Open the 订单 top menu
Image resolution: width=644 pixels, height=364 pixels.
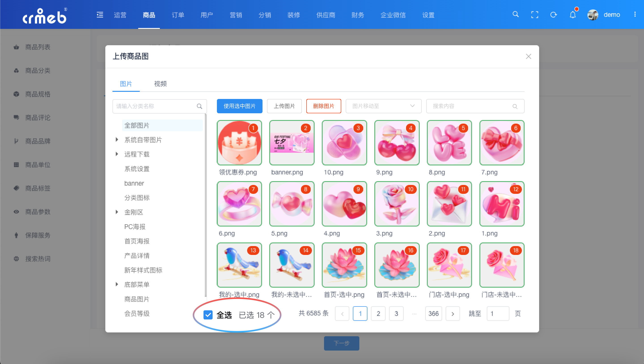(178, 15)
